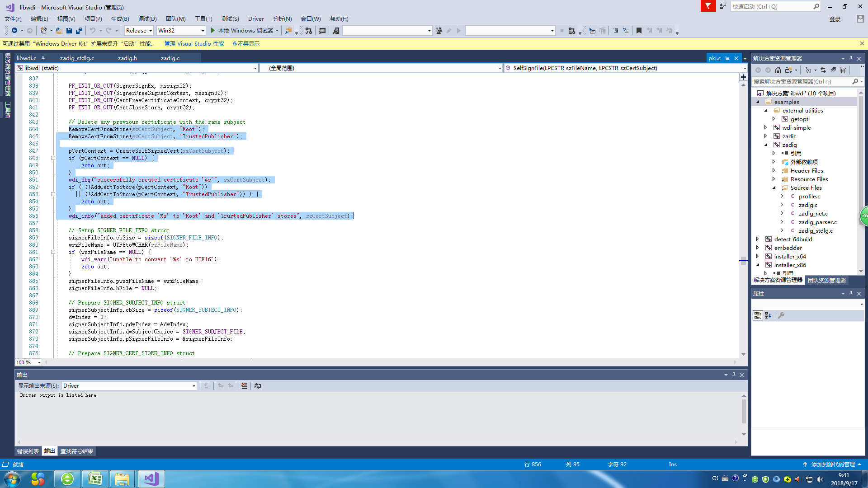The width and height of the screenshot is (868, 488).
Task: Sync Solution Explorer with active document
Action: [823, 70]
